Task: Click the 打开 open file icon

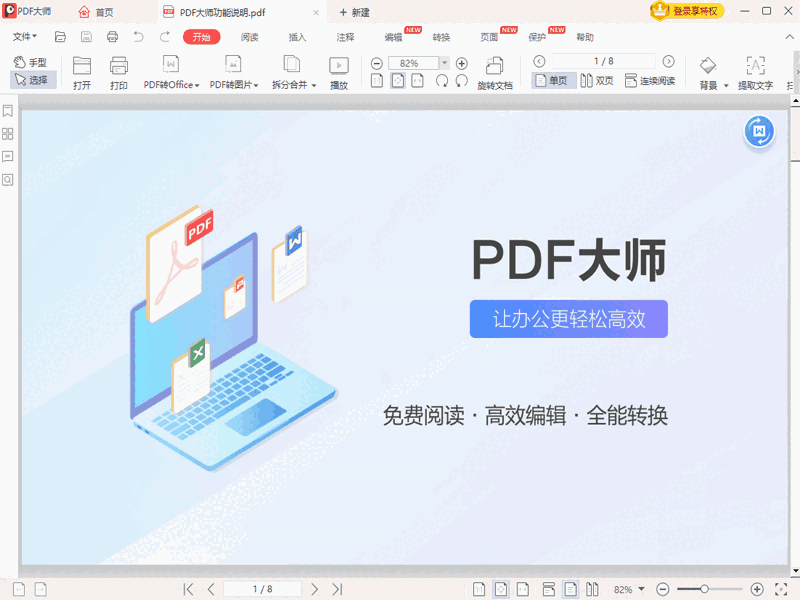Action: coord(82,72)
